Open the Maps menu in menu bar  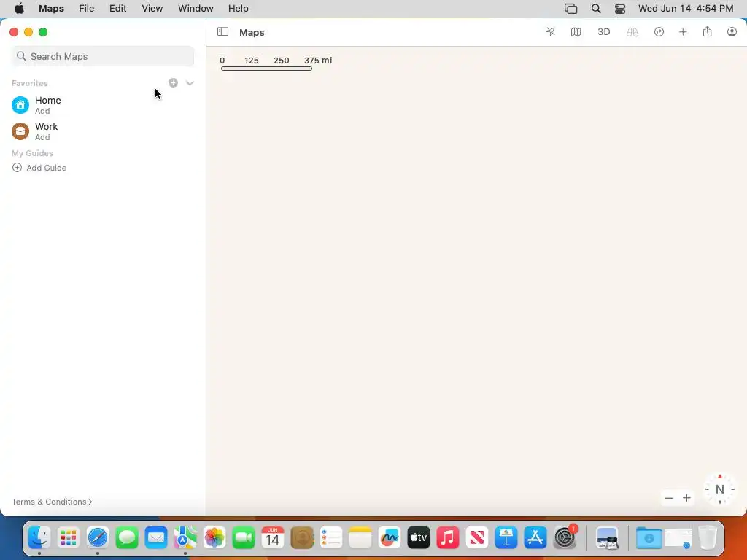coord(52,9)
